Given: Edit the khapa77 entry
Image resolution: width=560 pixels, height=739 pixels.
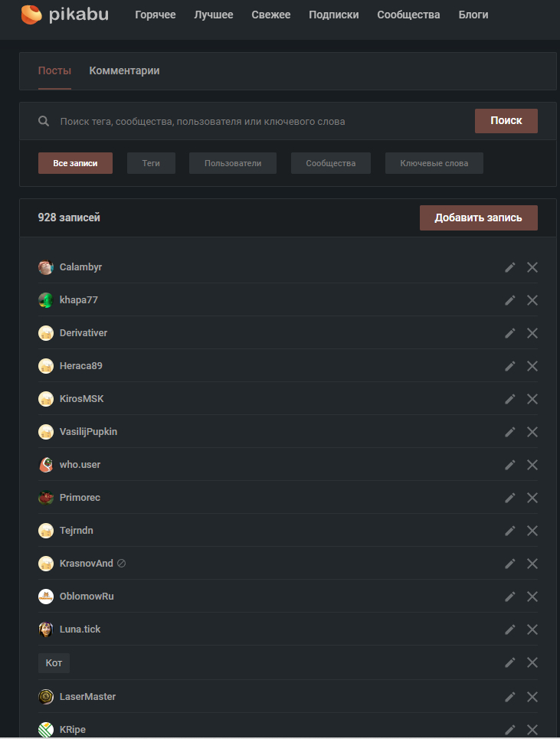Looking at the screenshot, I should pyautogui.click(x=509, y=300).
